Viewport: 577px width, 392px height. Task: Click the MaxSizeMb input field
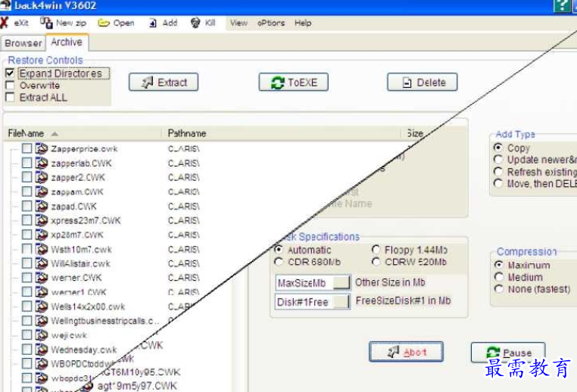pos(313,283)
